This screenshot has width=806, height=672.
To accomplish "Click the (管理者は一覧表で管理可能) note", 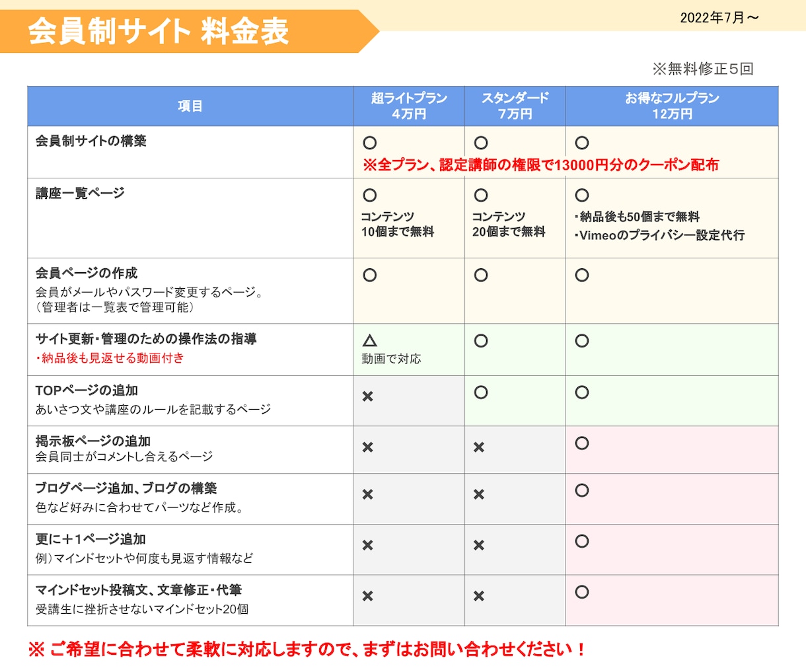I will pos(114,307).
